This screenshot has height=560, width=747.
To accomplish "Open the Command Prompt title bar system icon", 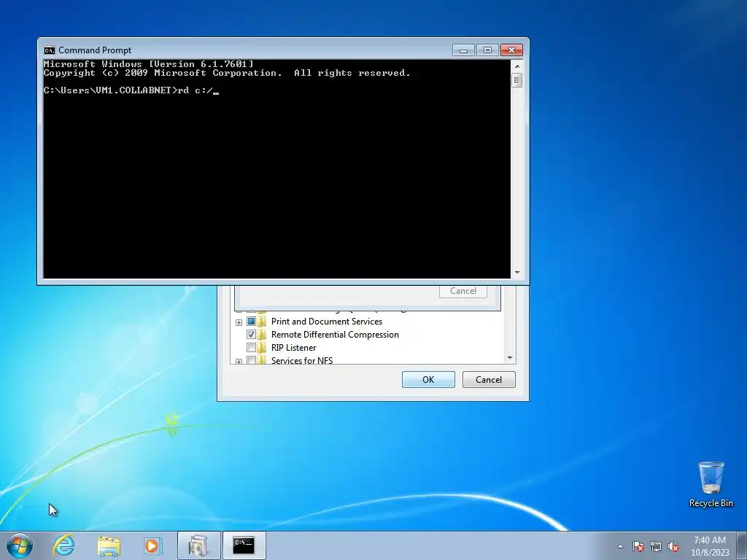I will 49,50.
